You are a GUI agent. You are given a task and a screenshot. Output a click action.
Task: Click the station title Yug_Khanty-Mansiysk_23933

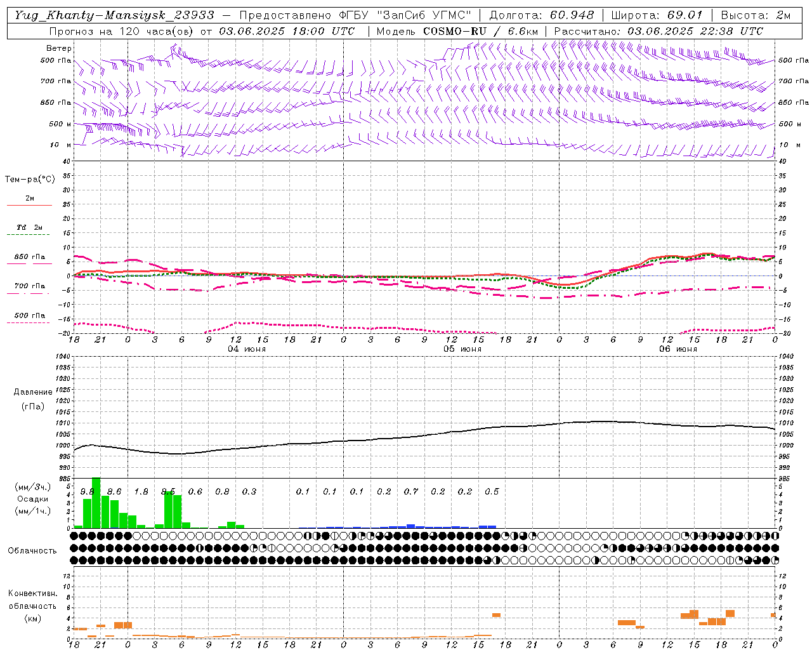point(115,15)
